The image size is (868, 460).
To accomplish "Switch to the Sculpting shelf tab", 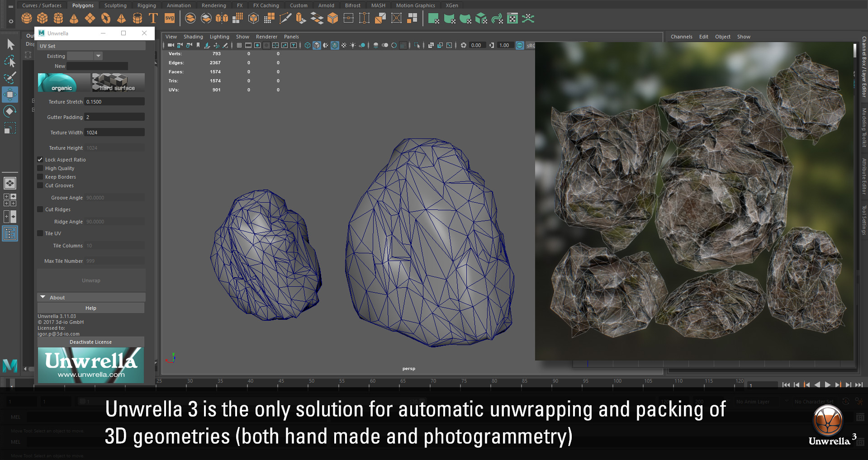I will click(115, 5).
